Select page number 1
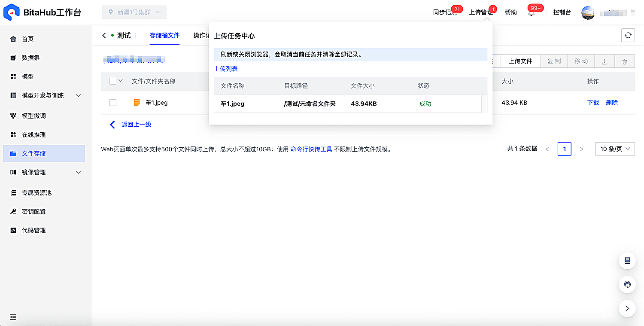 [565, 149]
